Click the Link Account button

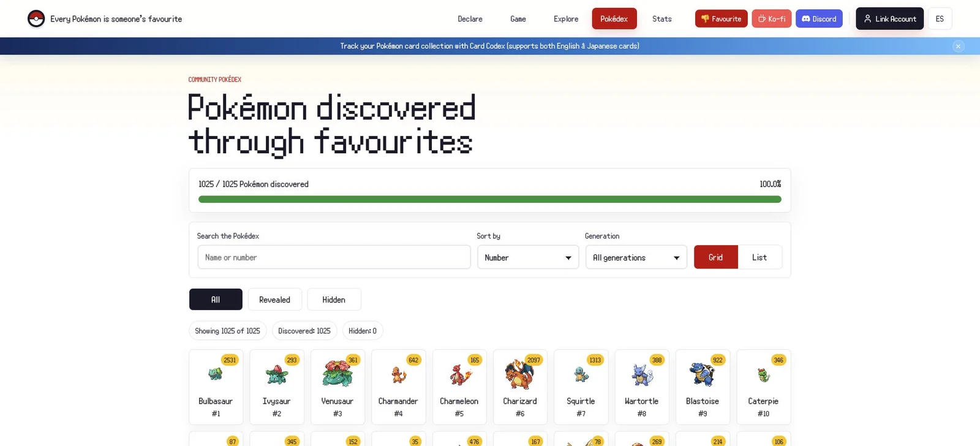pyautogui.click(x=890, y=19)
